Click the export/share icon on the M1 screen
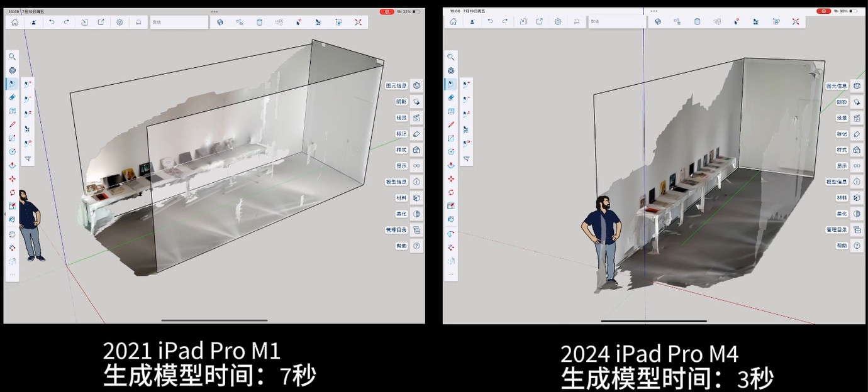 point(101,22)
